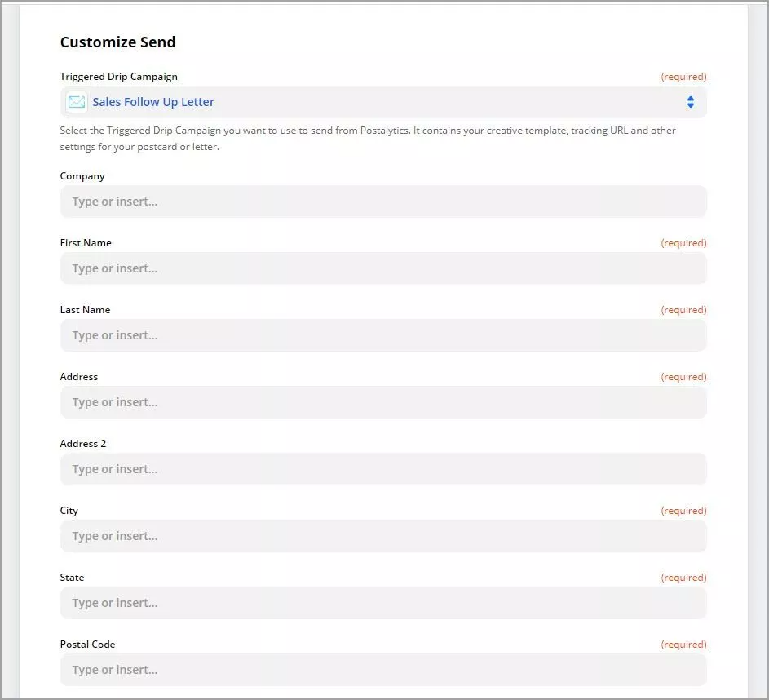Screen dimensions: 769x700
Task: Click into the First Name field
Action: (x=383, y=268)
